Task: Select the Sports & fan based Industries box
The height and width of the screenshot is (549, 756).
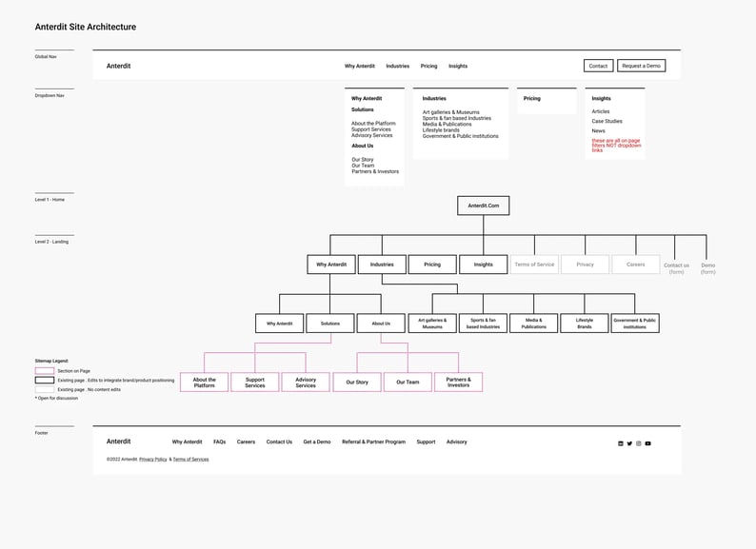Action: click(x=483, y=324)
